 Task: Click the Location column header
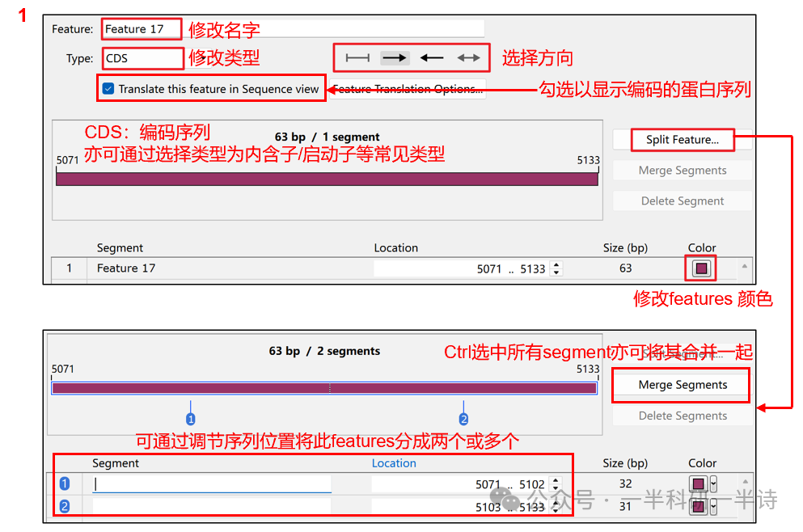pyautogui.click(x=394, y=463)
